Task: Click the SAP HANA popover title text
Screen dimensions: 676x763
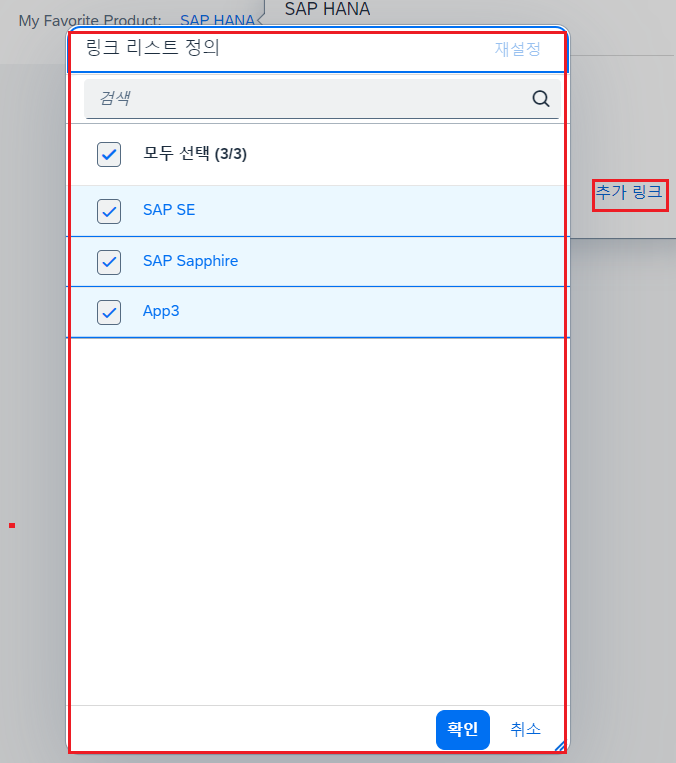Action: pos(327,9)
